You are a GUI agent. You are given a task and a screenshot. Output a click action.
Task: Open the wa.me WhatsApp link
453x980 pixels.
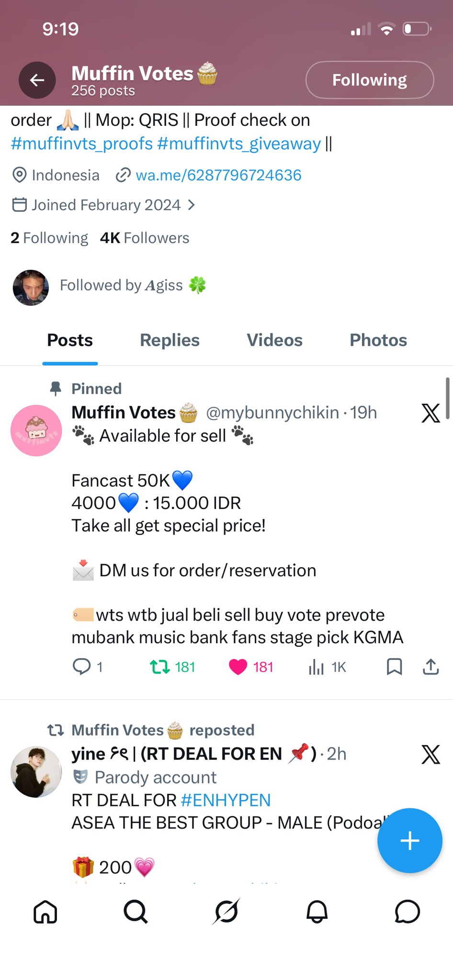pos(218,175)
